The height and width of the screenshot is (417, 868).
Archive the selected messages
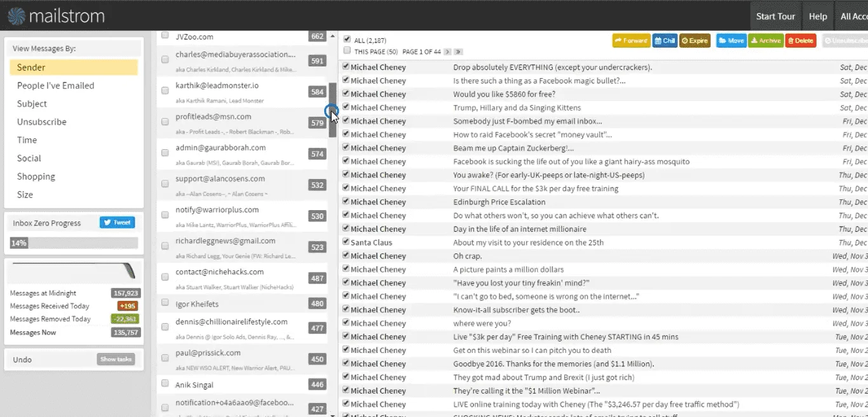click(766, 41)
